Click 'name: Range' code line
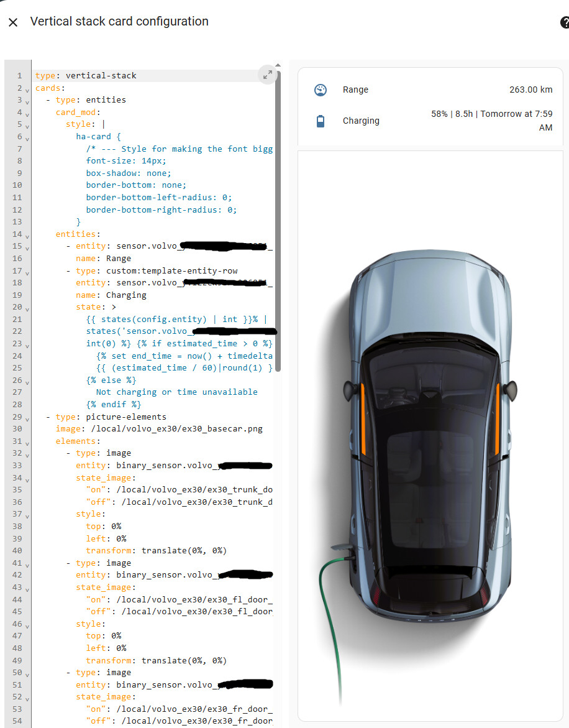This screenshot has width=569, height=728. (103, 258)
